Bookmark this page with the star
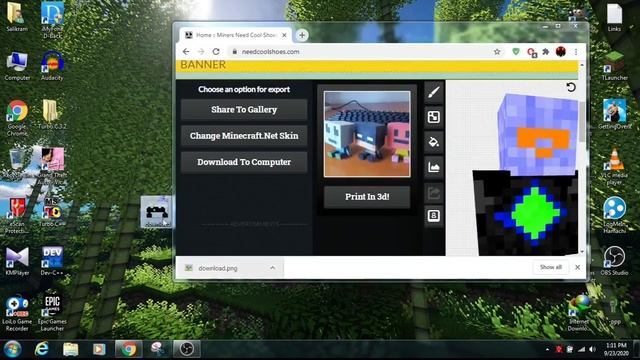The height and width of the screenshot is (360, 640). tap(497, 52)
